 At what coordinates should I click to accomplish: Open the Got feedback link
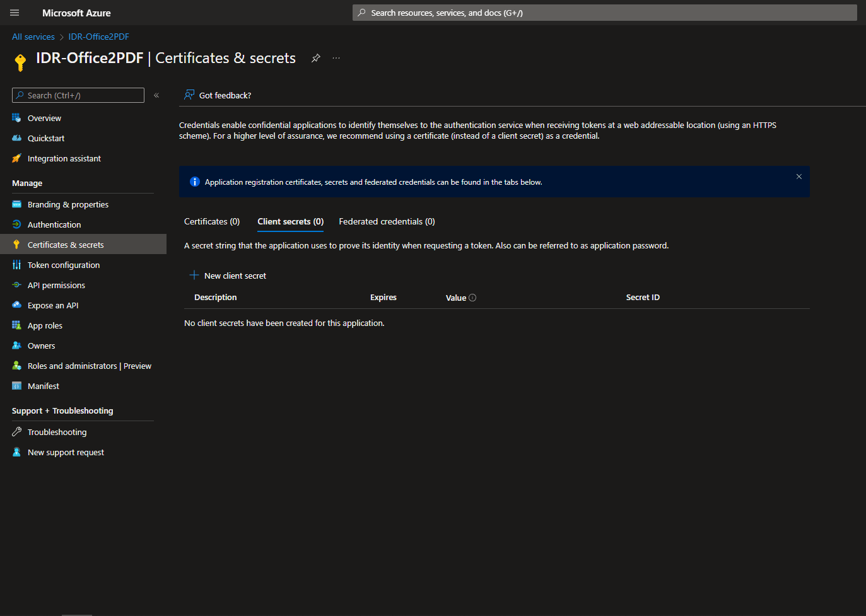225,95
